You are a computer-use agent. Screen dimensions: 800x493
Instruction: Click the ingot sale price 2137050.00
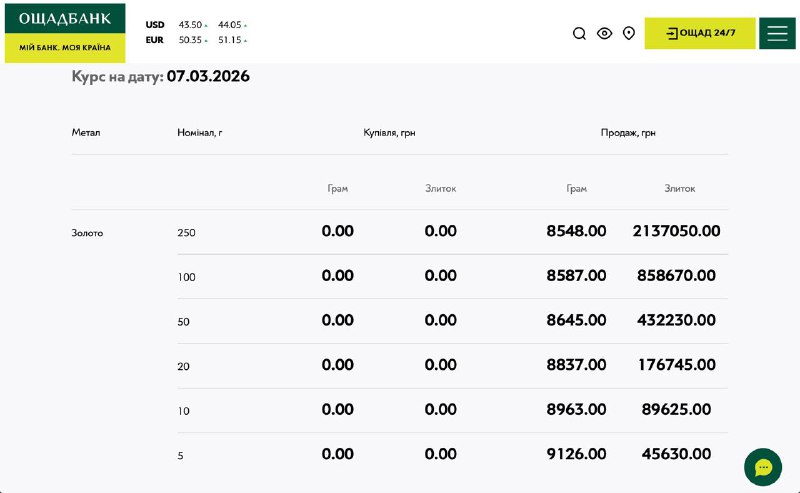[x=676, y=231]
